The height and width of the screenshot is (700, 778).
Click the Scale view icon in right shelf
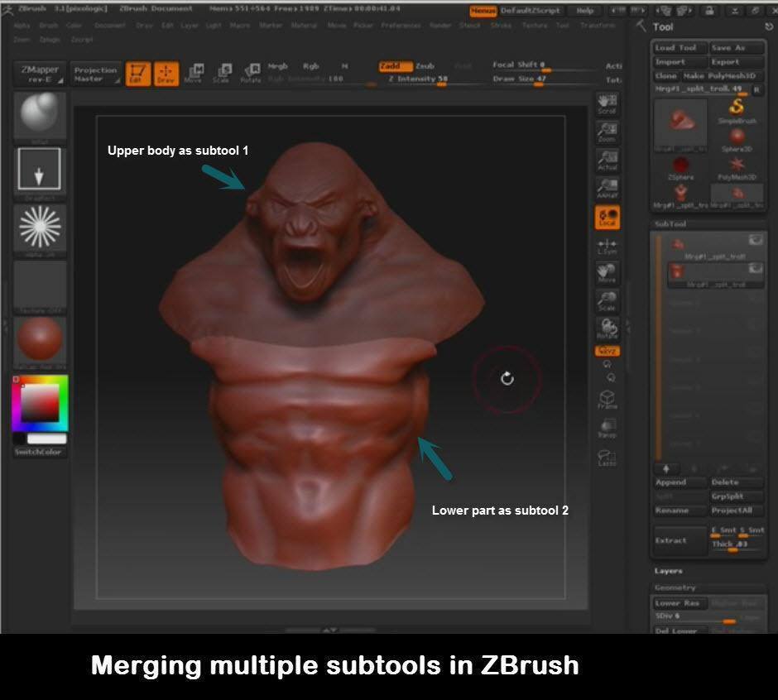click(x=608, y=302)
